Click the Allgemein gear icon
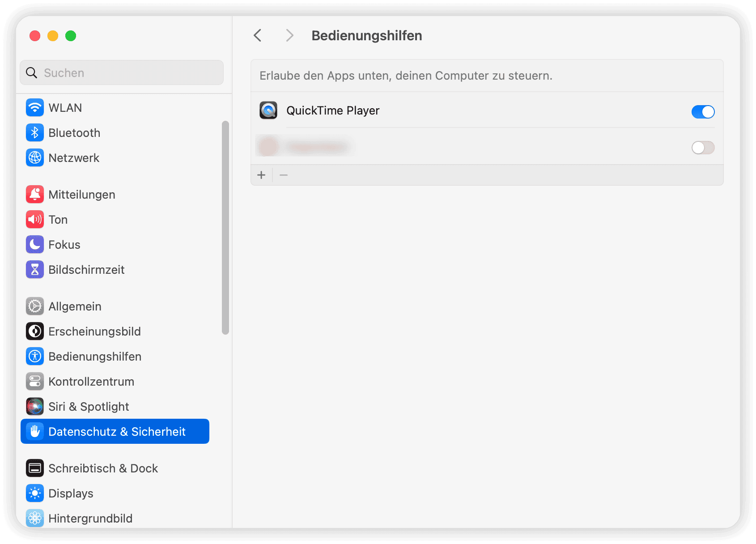The image size is (756, 544). pos(35,306)
